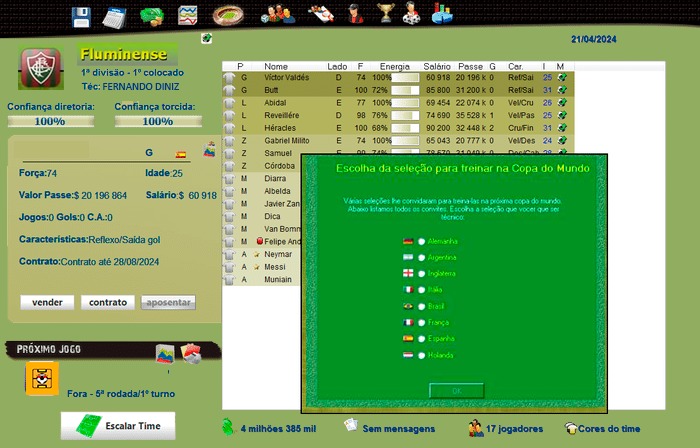Click the shirt icon beside Neymar
The height and width of the screenshot is (448, 700).
[229, 254]
